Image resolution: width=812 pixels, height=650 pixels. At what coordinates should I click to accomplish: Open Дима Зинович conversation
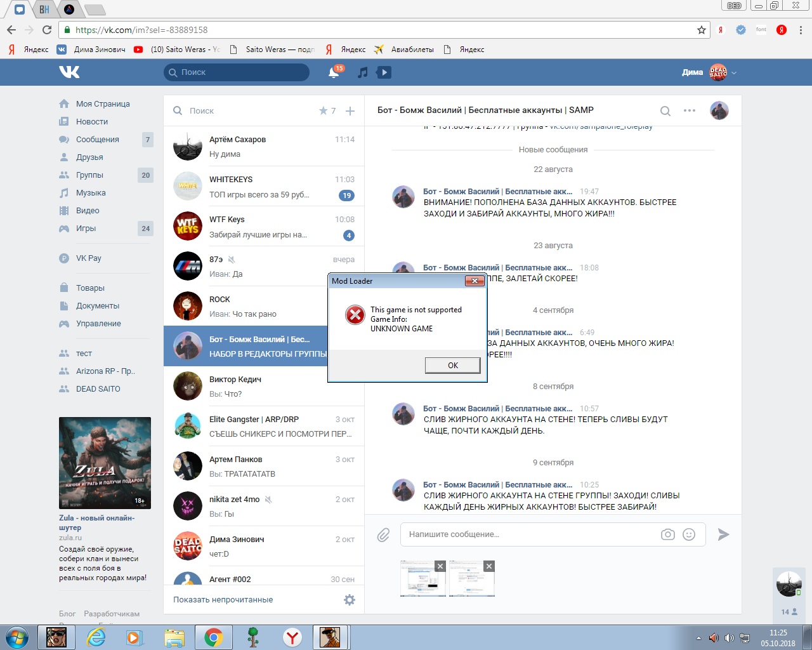point(264,547)
